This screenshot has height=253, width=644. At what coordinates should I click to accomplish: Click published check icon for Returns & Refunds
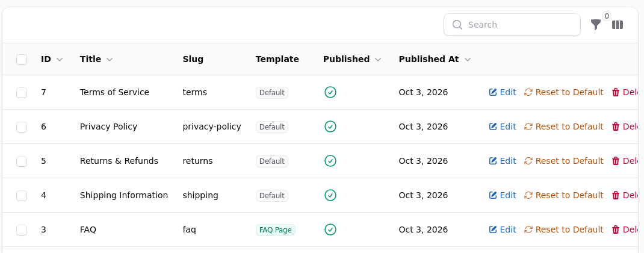click(x=330, y=161)
